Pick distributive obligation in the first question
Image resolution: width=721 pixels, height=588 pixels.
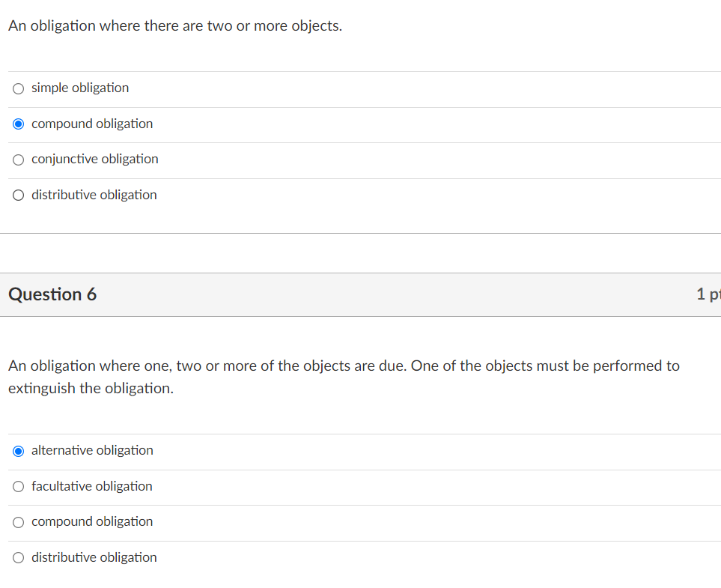pos(18,195)
